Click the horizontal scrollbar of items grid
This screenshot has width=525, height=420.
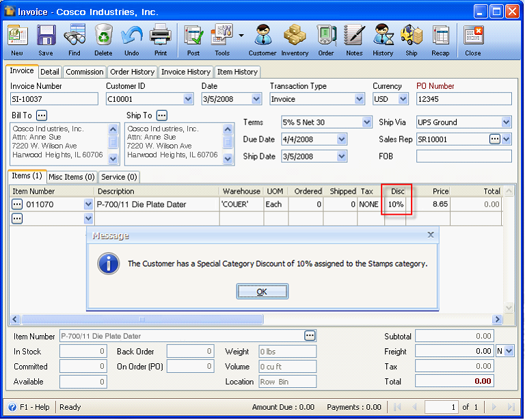point(142,319)
